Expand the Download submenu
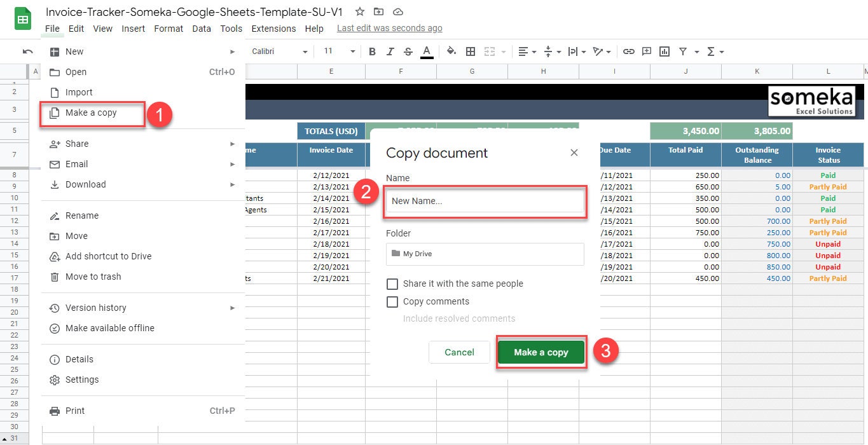Viewport: 868px width, 445px height. coord(143,184)
